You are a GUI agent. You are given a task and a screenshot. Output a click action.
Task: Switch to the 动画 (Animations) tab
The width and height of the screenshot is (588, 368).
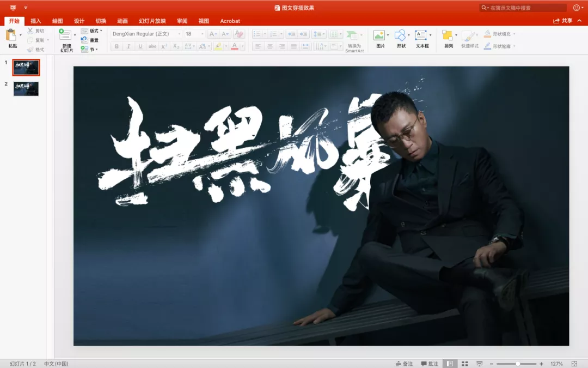(x=122, y=21)
